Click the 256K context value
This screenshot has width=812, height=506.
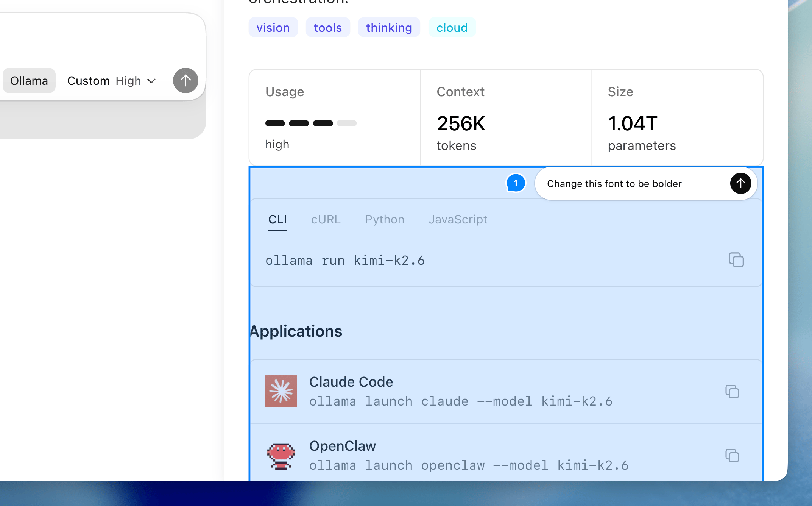pyautogui.click(x=461, y=123)
